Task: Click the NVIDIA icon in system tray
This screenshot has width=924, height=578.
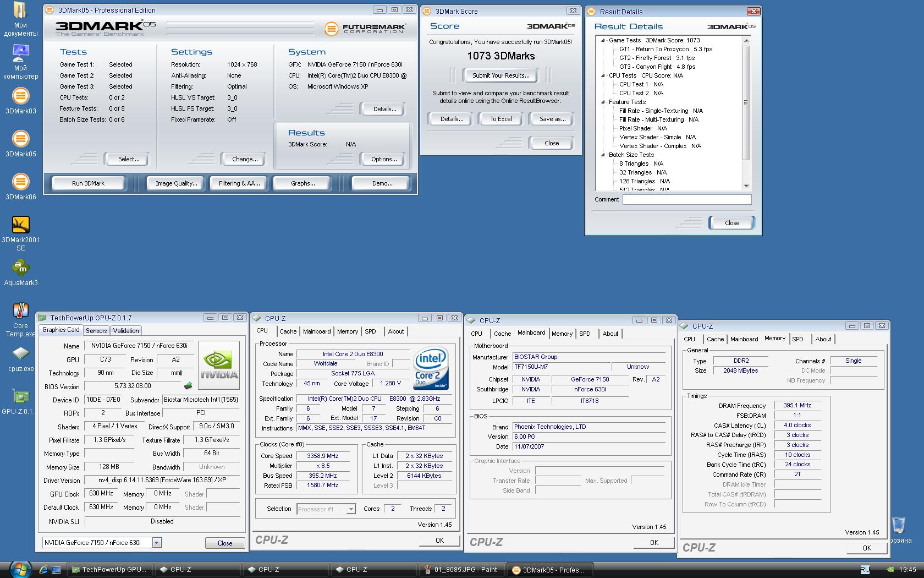Action: click(x=890, y=570)
